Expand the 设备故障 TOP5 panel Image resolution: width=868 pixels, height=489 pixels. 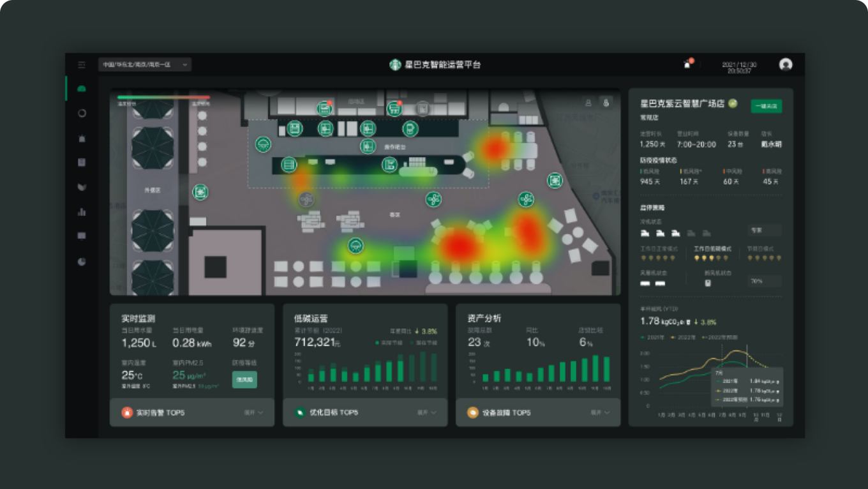(599, 413)
